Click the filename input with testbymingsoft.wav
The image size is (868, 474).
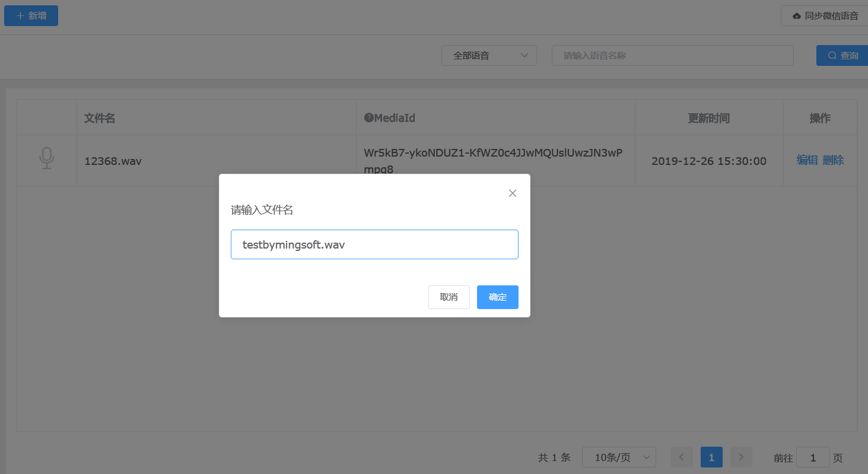click(374, 244)
